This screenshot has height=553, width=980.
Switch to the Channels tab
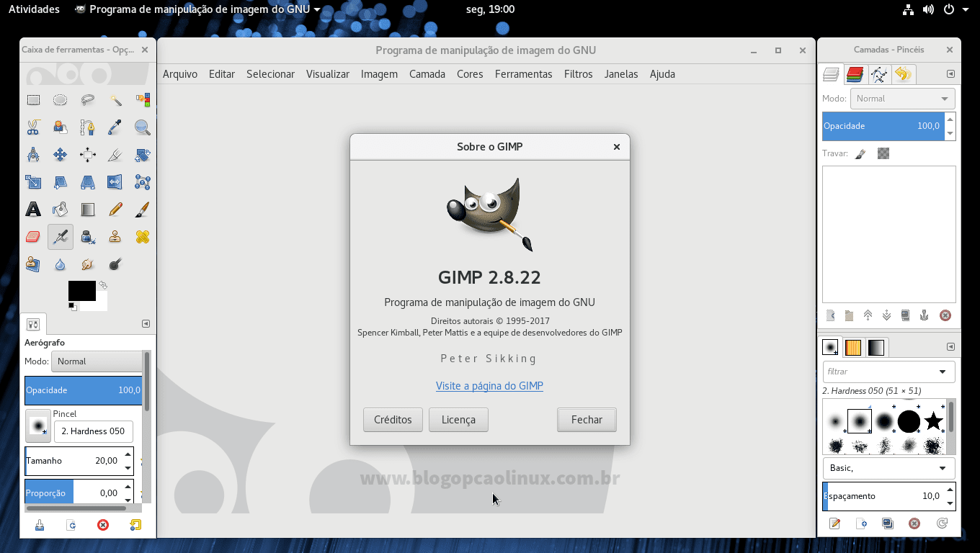point(855,74)
